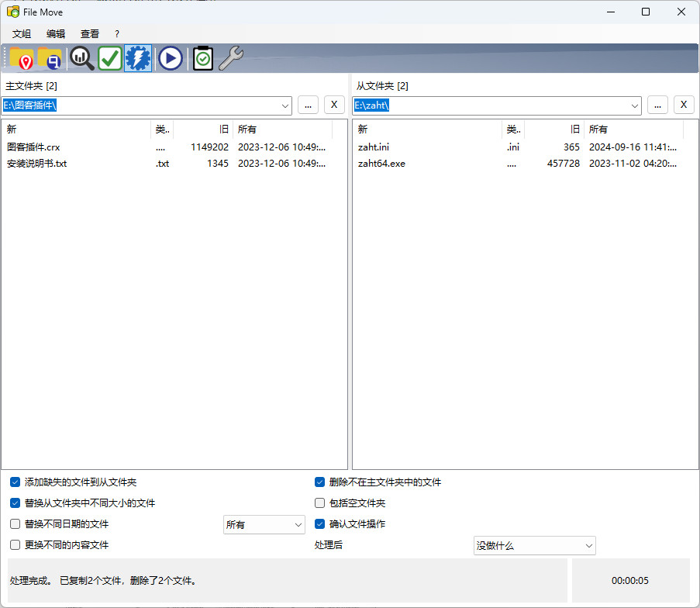The width and height of the screenshot is (700, 608).
Task: Minimize the File Move window
Action: 611,12
